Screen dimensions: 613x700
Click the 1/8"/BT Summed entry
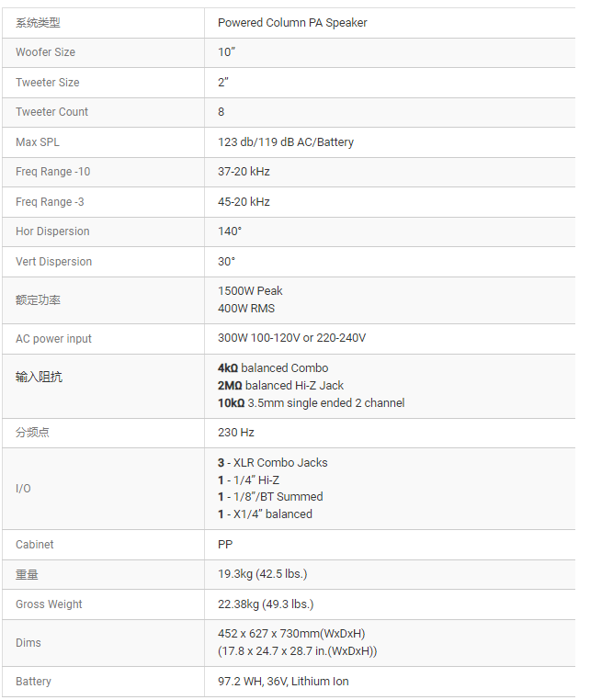tap(270, 497)
